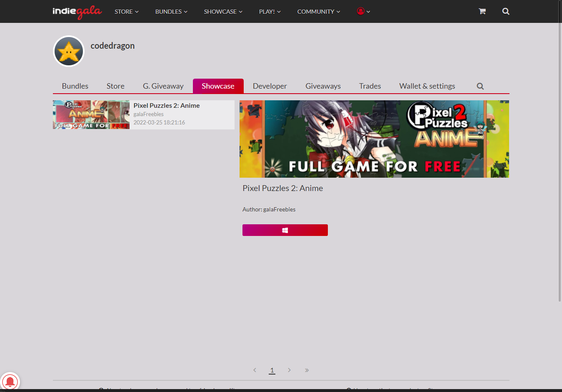562x392 pixels.
Task: Open the G. Giveaway tab
Action: (163, 86)
